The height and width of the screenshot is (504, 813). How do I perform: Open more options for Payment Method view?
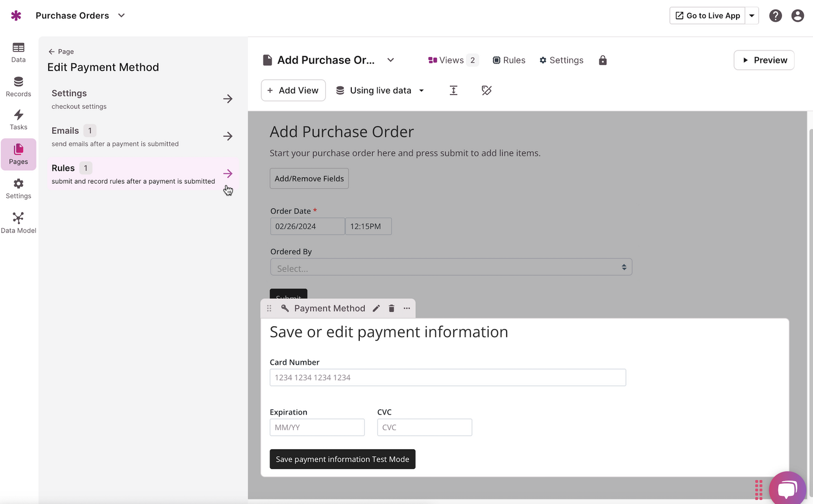tap(406, 308)
